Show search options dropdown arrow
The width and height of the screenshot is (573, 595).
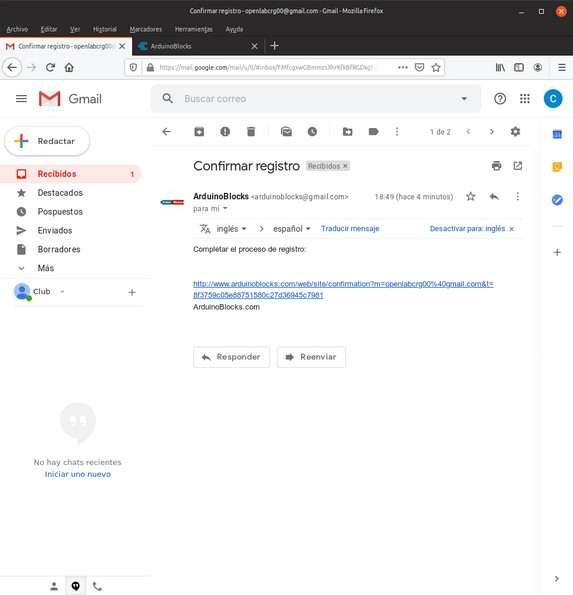pyautogui.click(x=464, y=99)
